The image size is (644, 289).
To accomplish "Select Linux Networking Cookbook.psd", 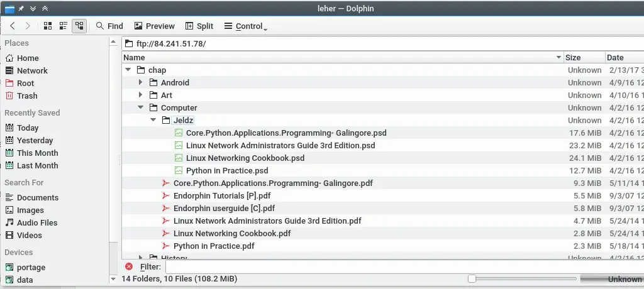I will tap(245, 158).
